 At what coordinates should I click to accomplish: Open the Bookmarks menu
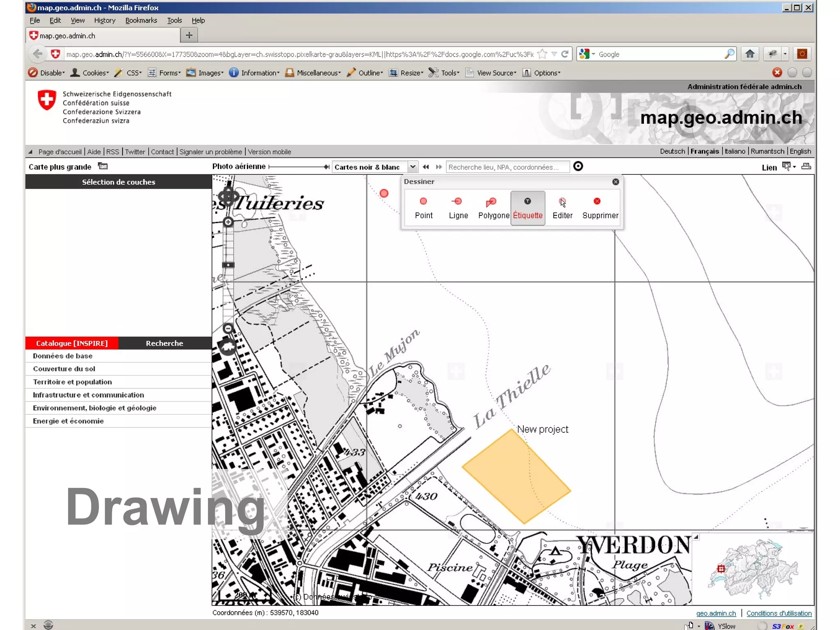(x=141, y=21)
